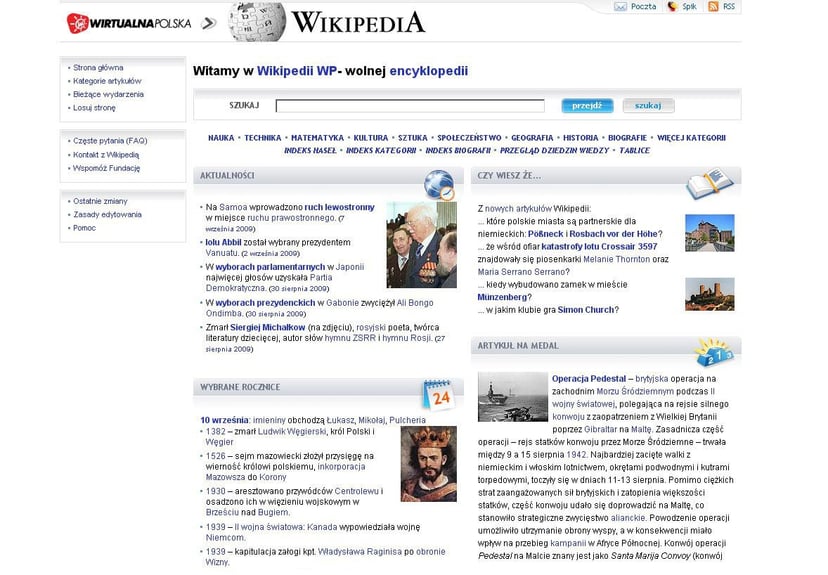Viewport: 828px width, 575px height.
Task: Open Spik messenger icon
Action: point(672,6)
